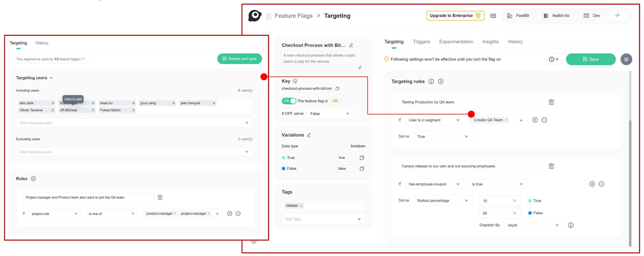The height and width of the screenshot is (256, 644).
Task: Copy the checkout-process-with-bitcoin key
Action: click(337, 88)
